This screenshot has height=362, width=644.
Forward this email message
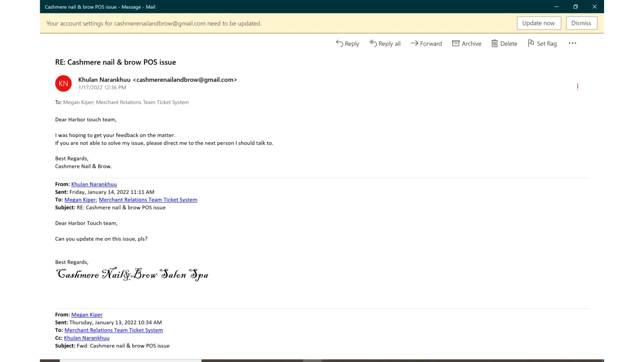(426, 43)
